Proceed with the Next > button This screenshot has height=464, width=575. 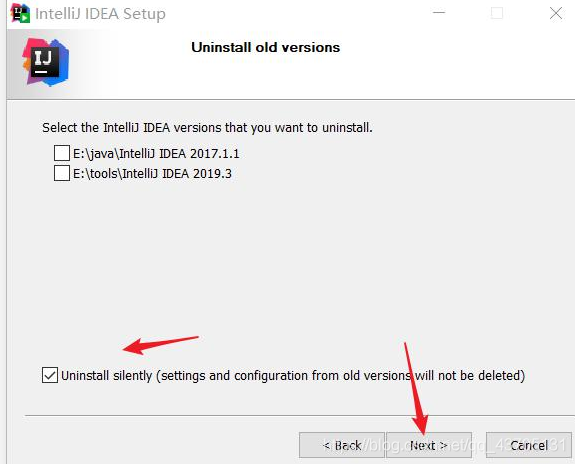(429, 445)
